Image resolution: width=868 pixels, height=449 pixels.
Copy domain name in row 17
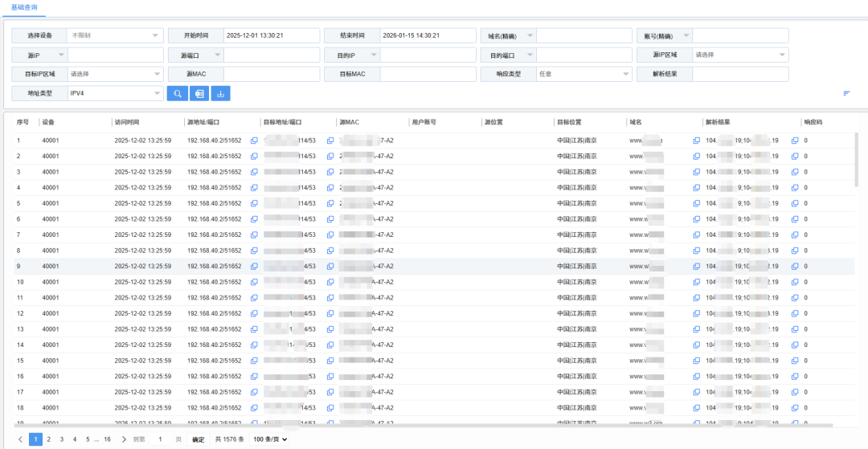(696, 392)
